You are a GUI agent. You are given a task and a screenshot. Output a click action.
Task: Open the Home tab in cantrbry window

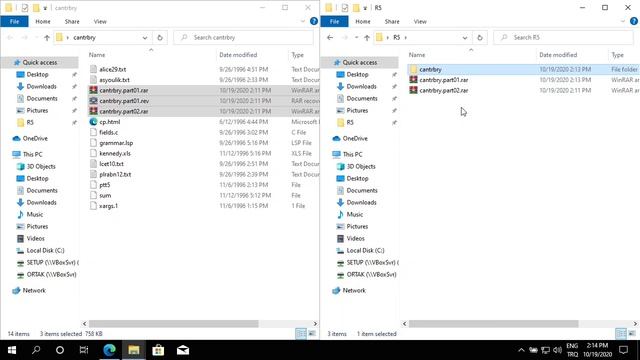[43, 22]
